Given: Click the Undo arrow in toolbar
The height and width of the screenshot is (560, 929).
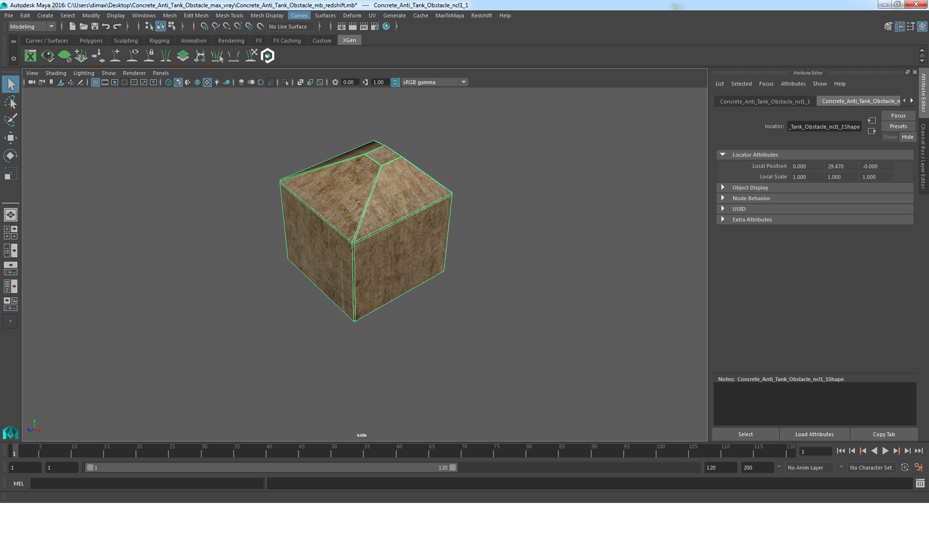Looking at the screenshot, I should [106, 27].
